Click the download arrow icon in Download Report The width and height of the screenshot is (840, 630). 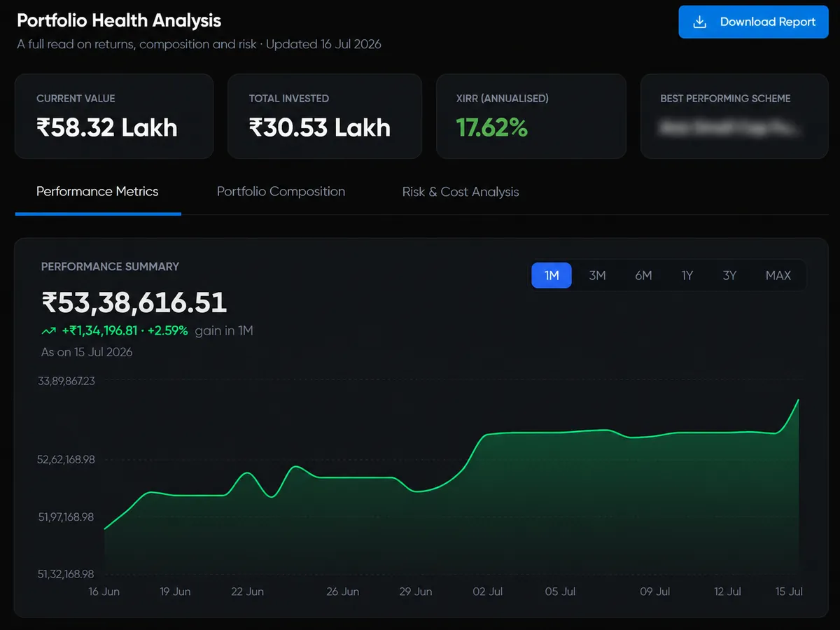click(699, 22)
